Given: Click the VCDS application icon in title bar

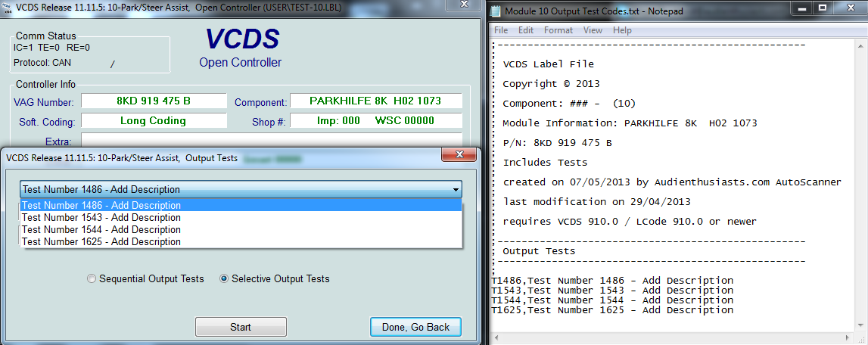Looking at the screenshot, I should click(x=7, y=6).
